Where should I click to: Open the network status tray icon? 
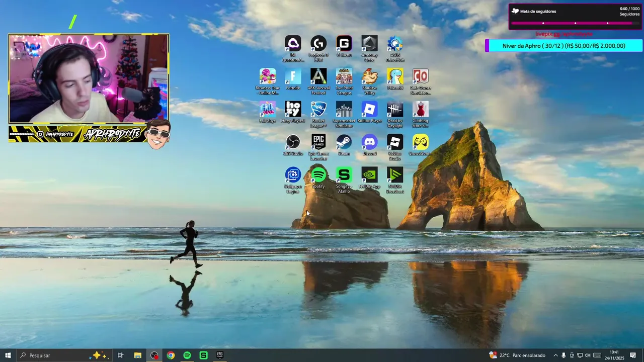[x=580, y=355]
